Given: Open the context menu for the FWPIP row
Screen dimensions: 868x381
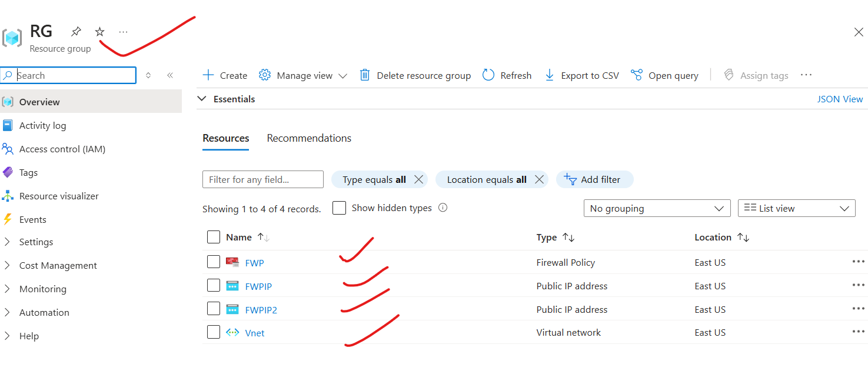Looking at the screenshot, I should (858, 285).
